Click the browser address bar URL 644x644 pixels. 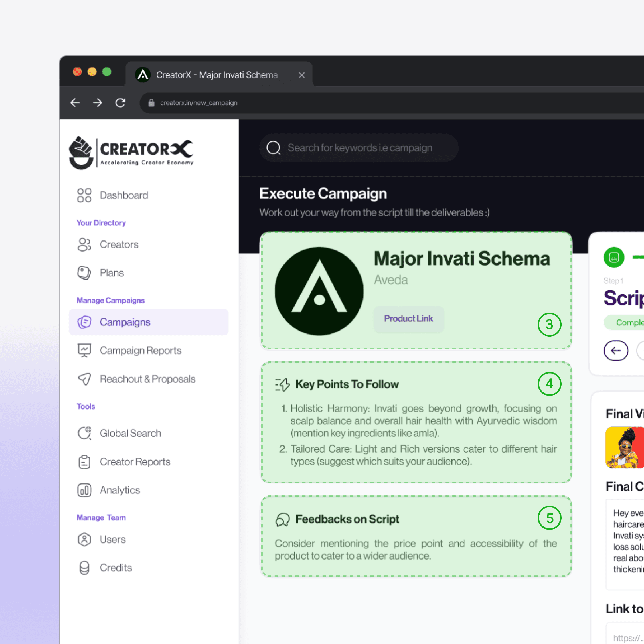point(199,103)
